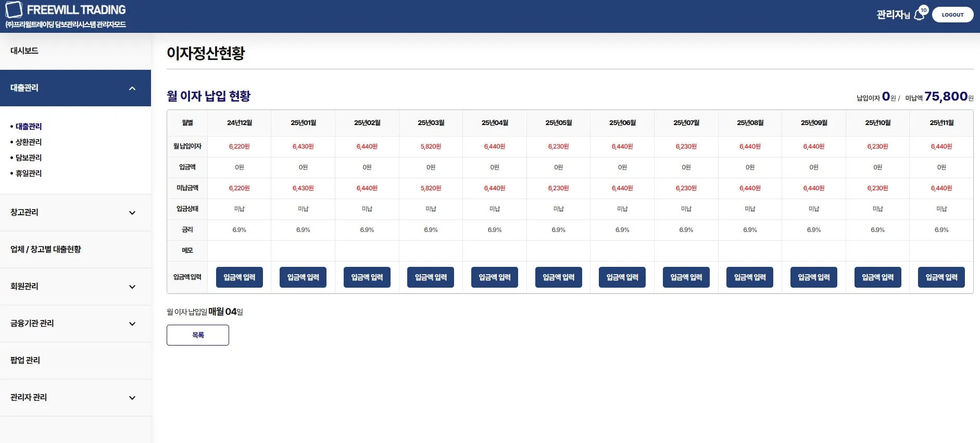980x443 pixels.
Task: Open the 금융기관 관리 menu label
Action: [x=32, y=323]
